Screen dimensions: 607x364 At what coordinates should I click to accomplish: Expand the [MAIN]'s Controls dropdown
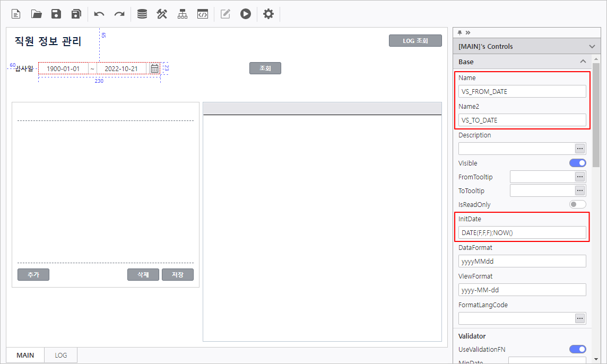pyautogui.click(x=592, y=47)
